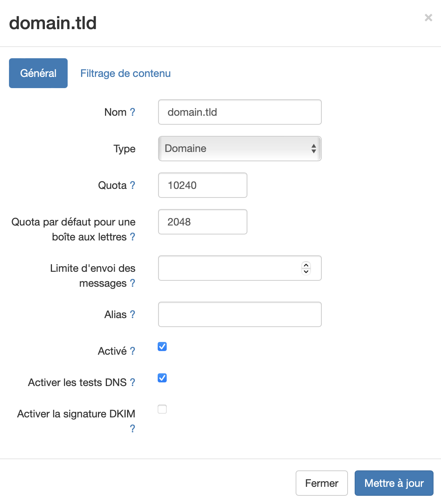
Task: Click the Fermer button
Action: tap(321, 483)
